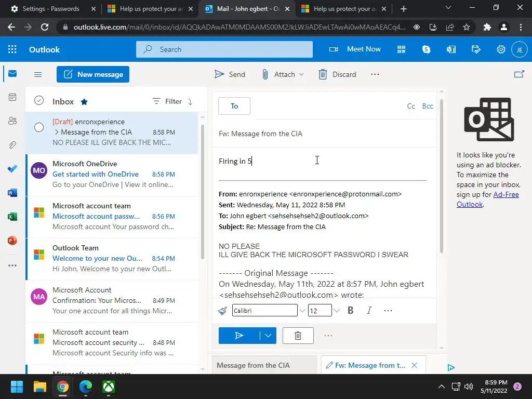Open the Outlook Team welcome email
The width and height of the screenshot is (532, 399).
(x=113, y=259)
